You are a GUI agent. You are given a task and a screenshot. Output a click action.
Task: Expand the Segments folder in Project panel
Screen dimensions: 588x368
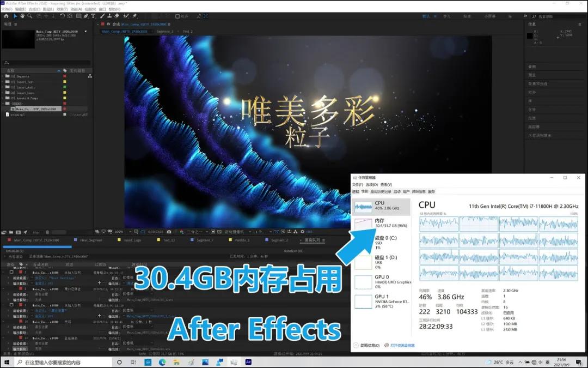click(2, 76)
